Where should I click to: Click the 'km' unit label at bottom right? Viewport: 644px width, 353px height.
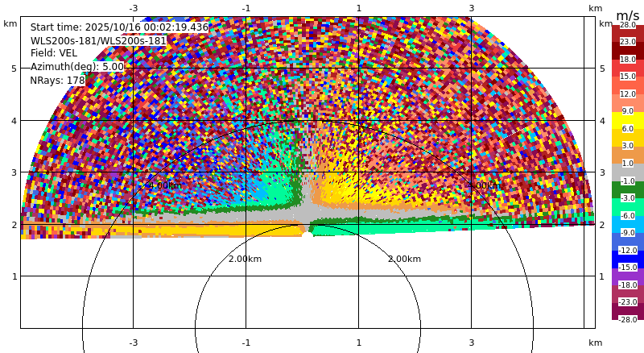tap(595, 343)
